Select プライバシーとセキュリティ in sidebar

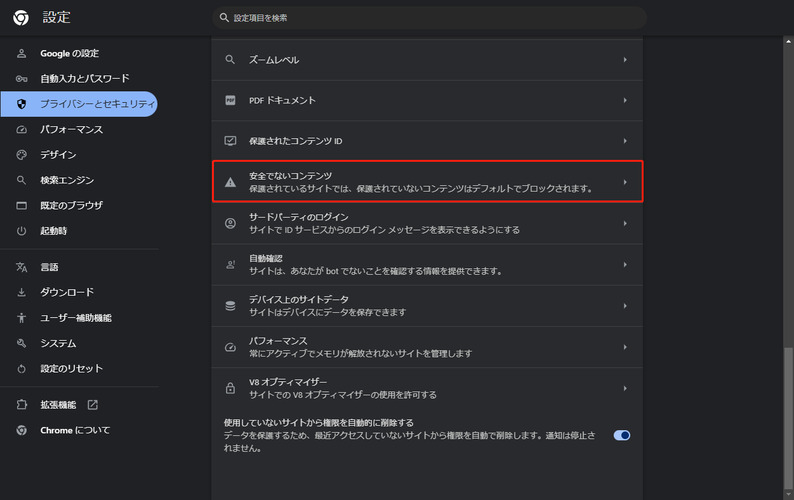click(79, 104)
